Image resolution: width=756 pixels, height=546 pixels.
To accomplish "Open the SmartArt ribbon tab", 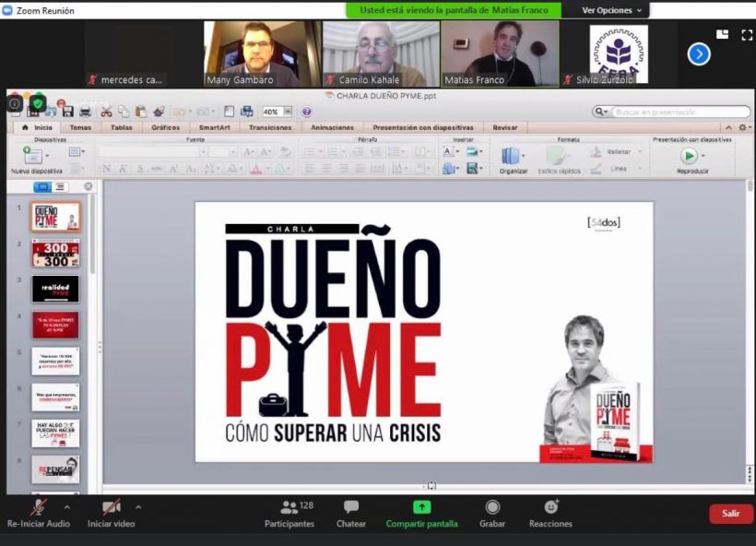I will click(215, 127).
